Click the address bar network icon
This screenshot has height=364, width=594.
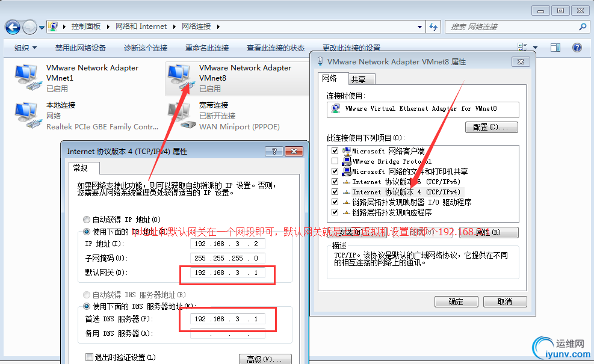[53, 26]
